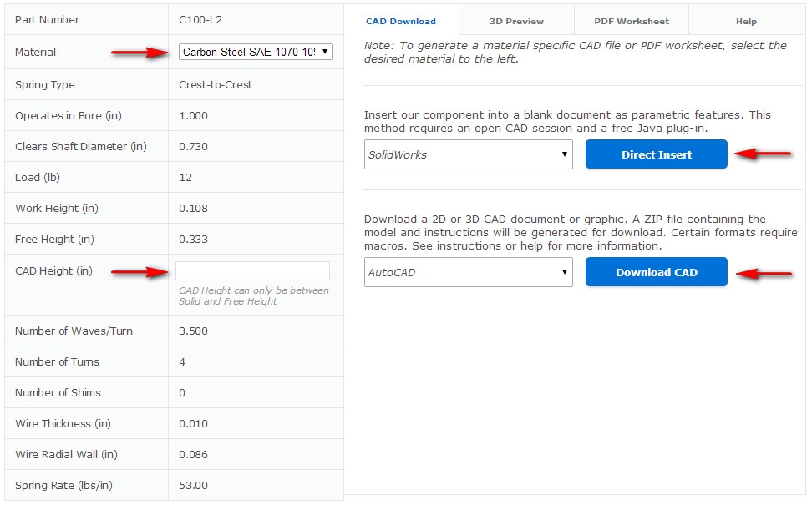The height and width of the screenshot is (505, 812).
Task: Select Number of Shims value 0
Action: point(182,393)
